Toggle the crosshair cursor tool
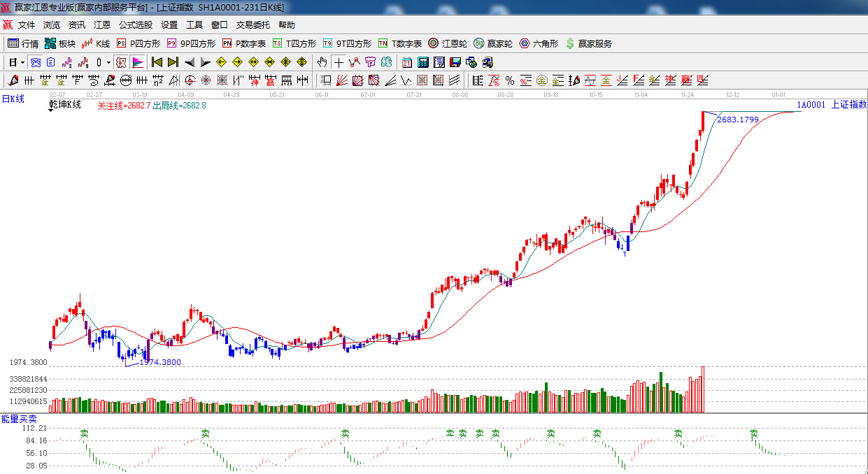The height and width of the screenshot is (474, 868). [x=339, y=62]
